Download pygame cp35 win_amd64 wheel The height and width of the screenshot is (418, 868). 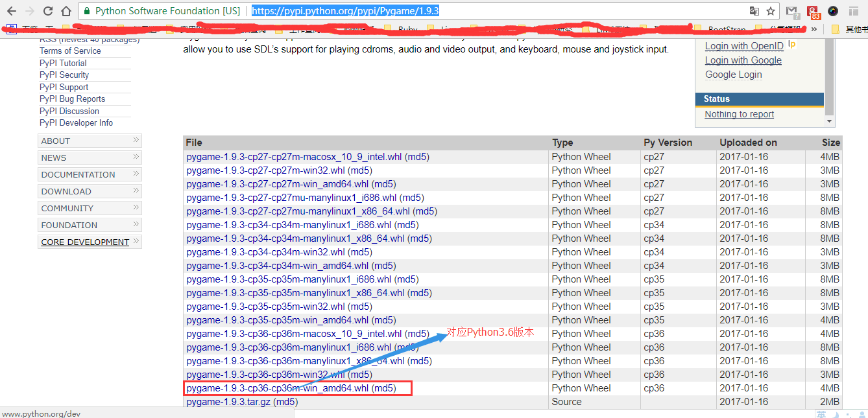click(277, 320)
